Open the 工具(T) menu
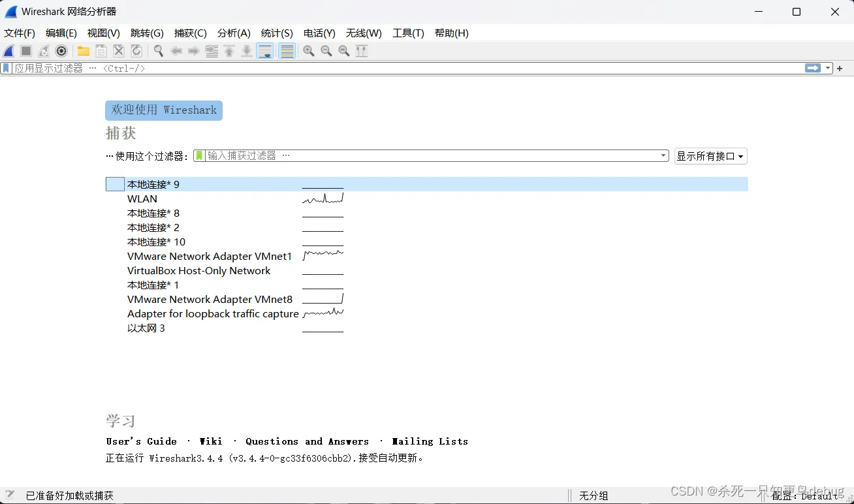Viewport: 854px width, 504px height. [x=408, y=33]
